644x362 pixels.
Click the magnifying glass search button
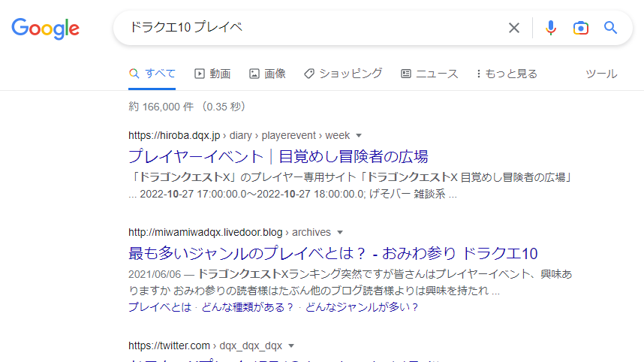(610, 28)
